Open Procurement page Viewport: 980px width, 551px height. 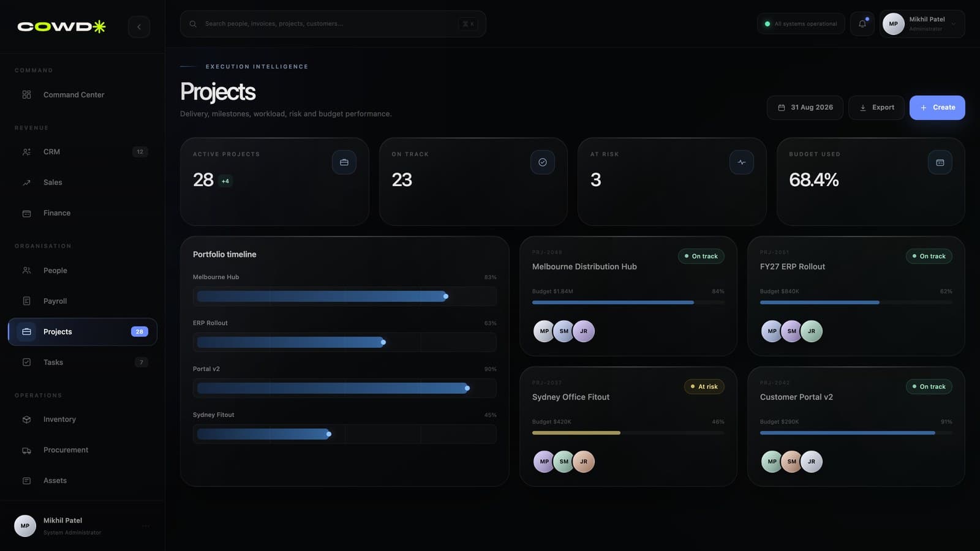[83, 450]
